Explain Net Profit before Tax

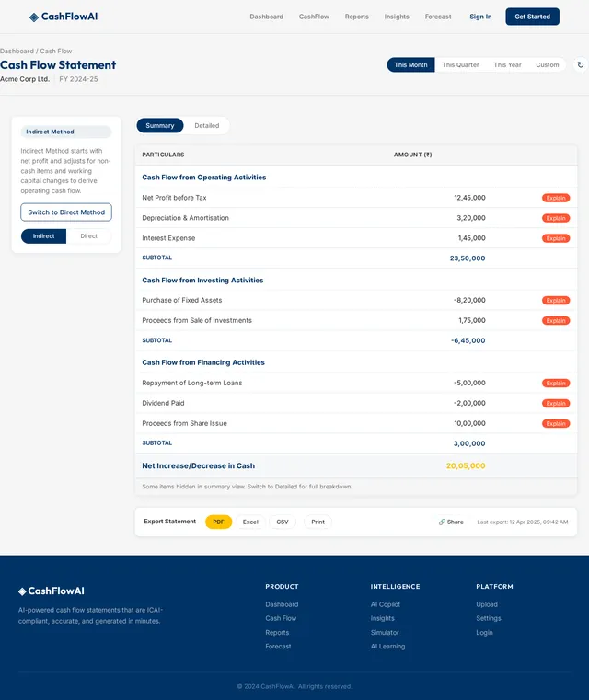(556, 198)
